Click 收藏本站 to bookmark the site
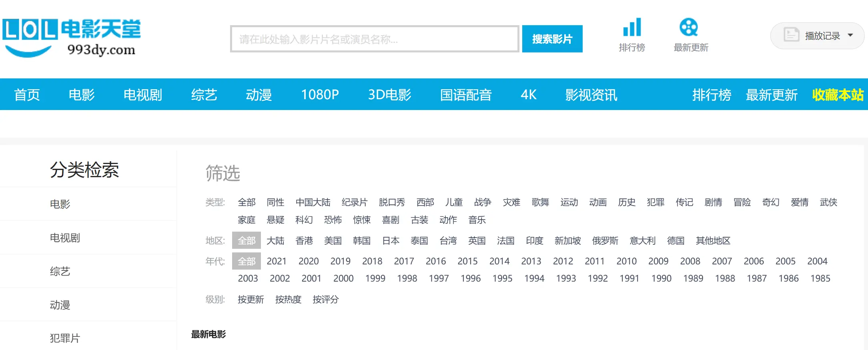Viewport: 868px width, 350px height. tap(838, 95)
